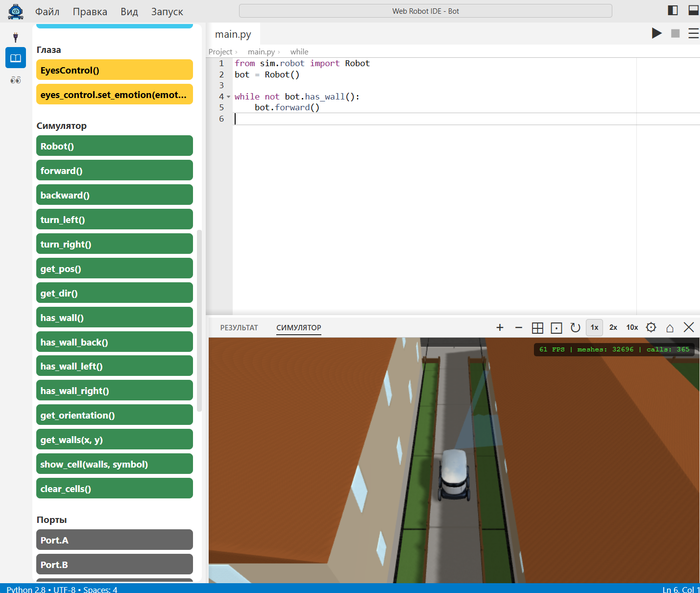Reset the simulator with the reload icon
The width and height of the screenshot is (700, 593).
576,327
